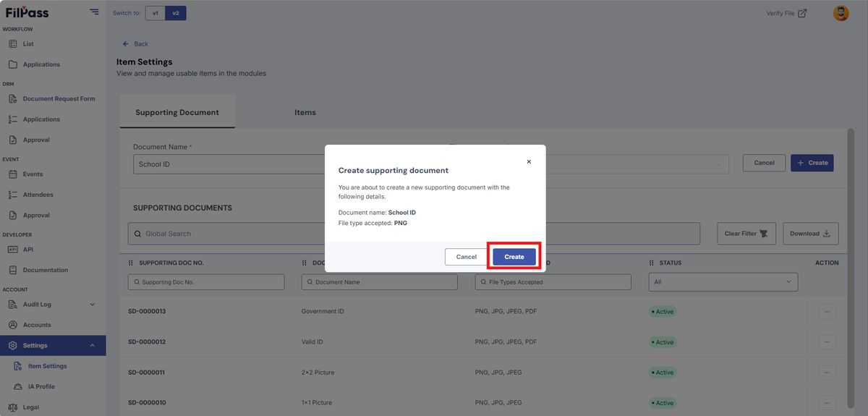Image resolution: width=868 pixels, height=416 pixels.
Task: Click the Document Name field containing School ID
Action: tap(229, 164)
